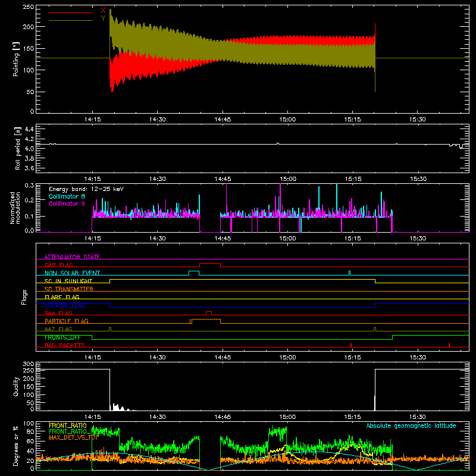
Task: Click the 'Collimator 8' legend entry
Action: click(x=67, y=196)
